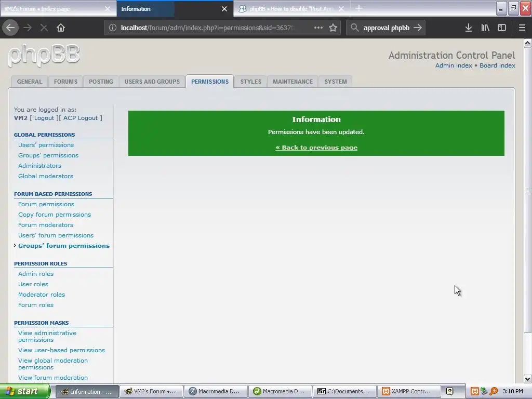Open View administrative permissions link
532x399 pixels.
[47, 336]
